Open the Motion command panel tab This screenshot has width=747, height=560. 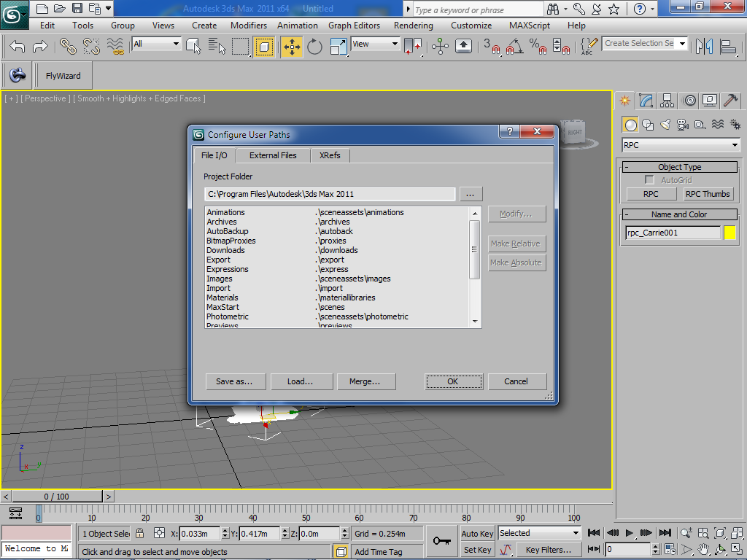click(x=689, y=100)
